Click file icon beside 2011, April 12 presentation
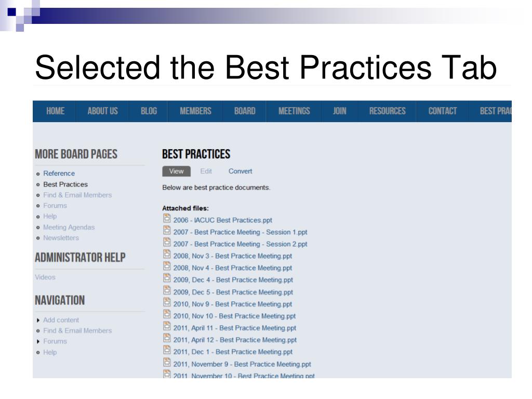This screenshot has height=399, width=532. point(167,338)
